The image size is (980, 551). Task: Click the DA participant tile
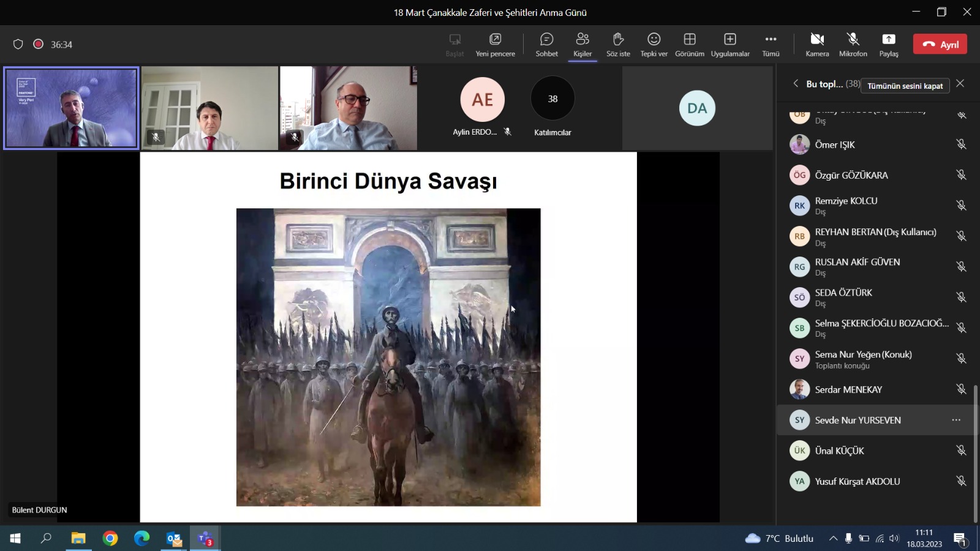697,108
